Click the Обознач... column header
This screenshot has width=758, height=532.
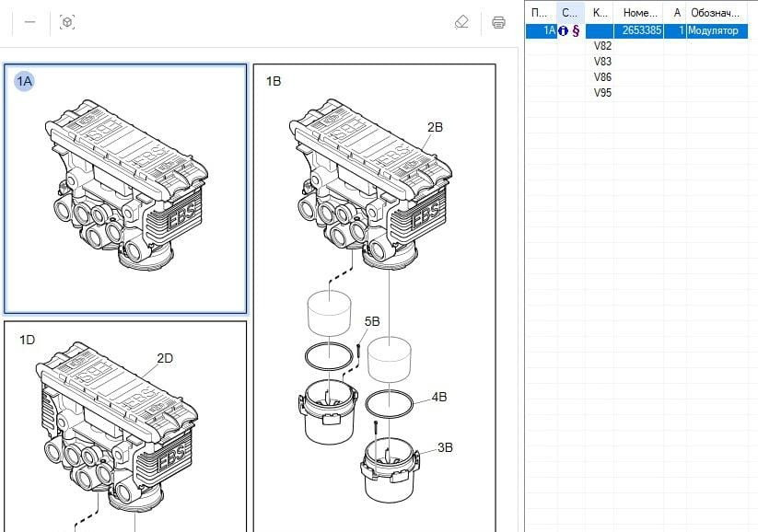(x=716, y=12)
